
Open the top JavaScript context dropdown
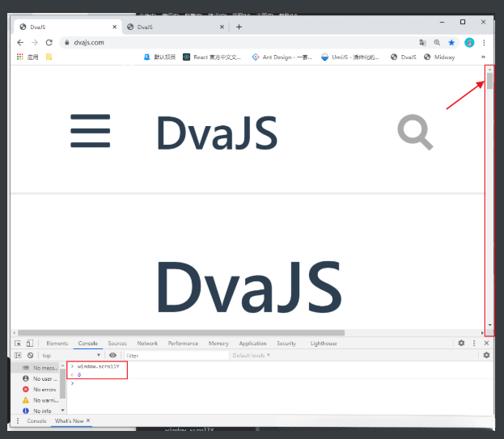(70, 355)
